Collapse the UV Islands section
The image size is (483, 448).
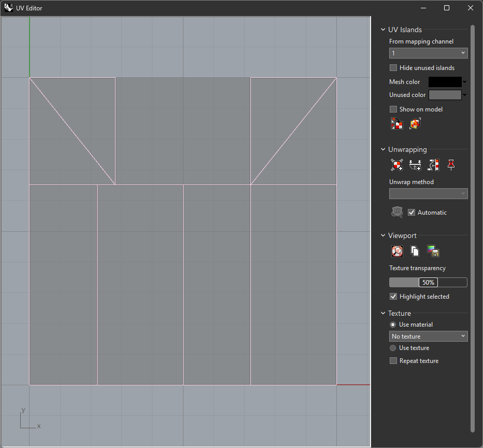pyautogui.click(x=383, y=30)
